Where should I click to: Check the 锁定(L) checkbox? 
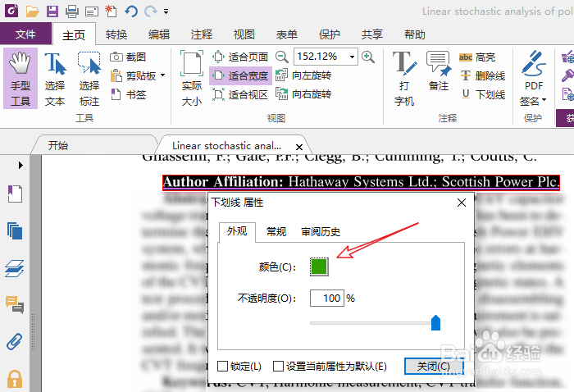pos(222,366)
